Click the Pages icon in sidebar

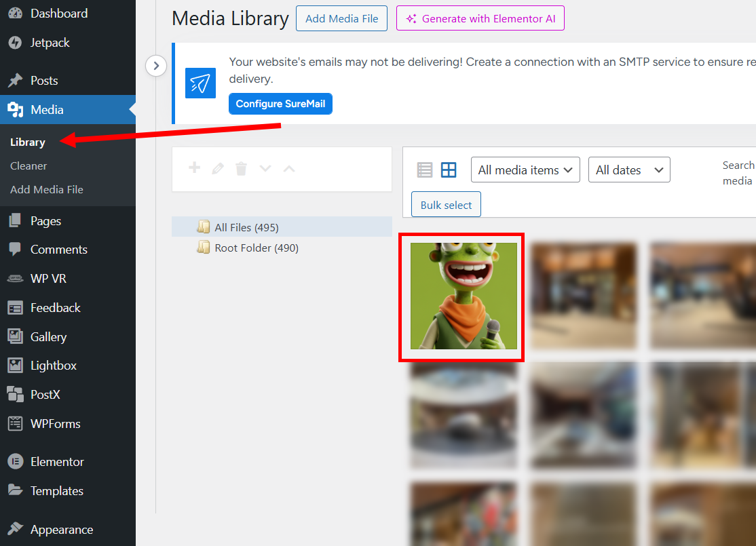(x=15, y=220)
